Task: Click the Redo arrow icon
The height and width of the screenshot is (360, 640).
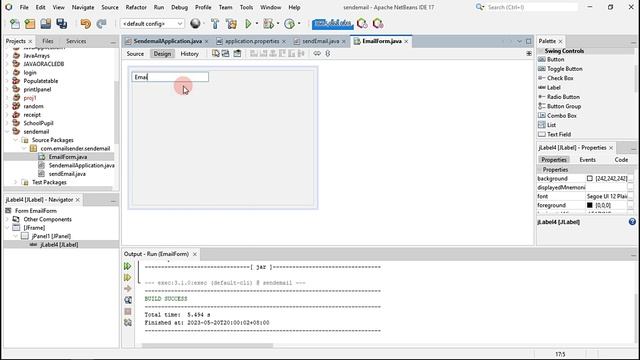Action: point(101,24)
